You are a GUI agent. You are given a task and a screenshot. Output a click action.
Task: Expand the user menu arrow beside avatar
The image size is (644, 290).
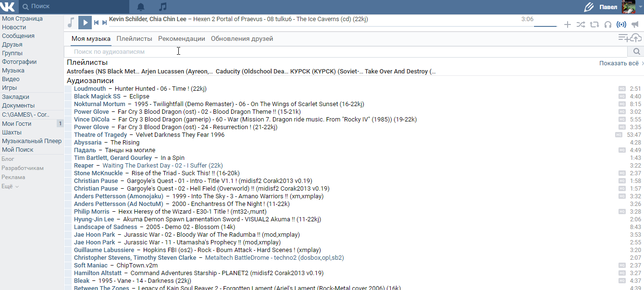640,7
